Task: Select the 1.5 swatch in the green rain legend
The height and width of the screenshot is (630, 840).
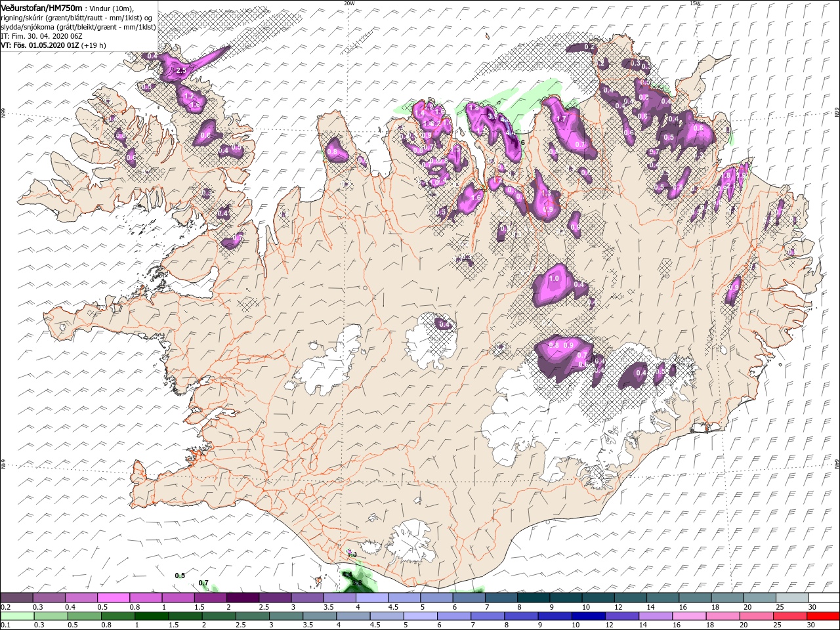Action: pyautogui.click(x=184, y=616)
